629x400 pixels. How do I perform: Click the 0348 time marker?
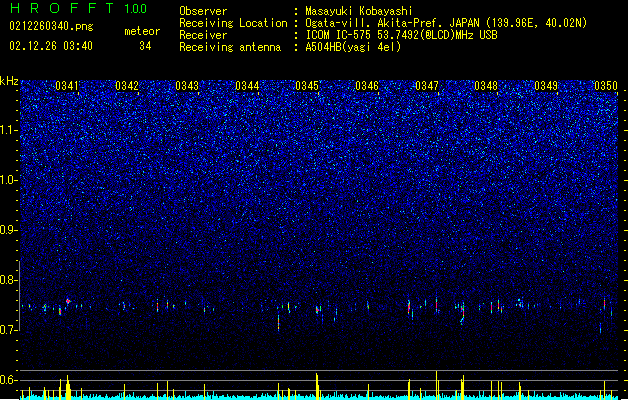pyautogui.click(x=486, y=85)
